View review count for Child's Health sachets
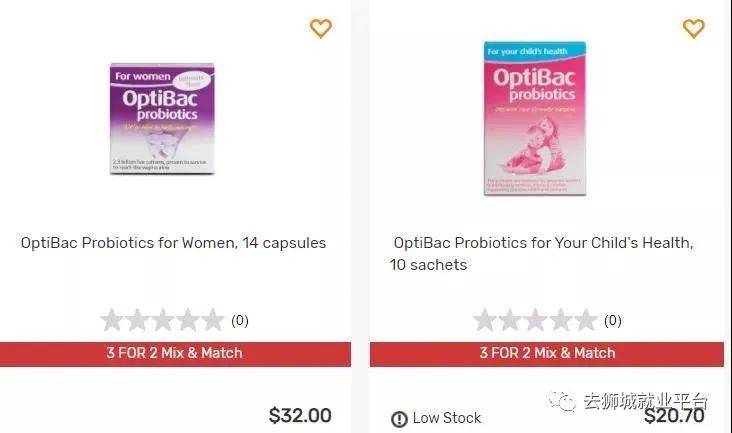 click(613, 321)
